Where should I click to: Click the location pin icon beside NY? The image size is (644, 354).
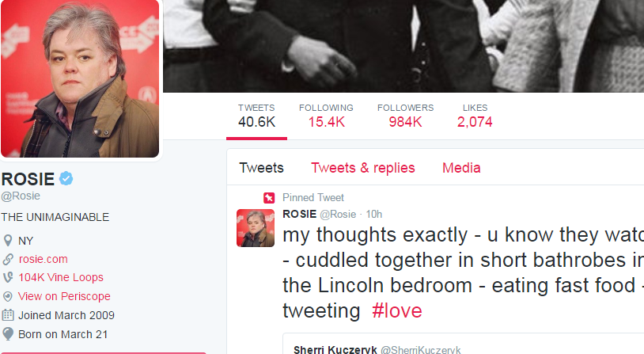8,241
